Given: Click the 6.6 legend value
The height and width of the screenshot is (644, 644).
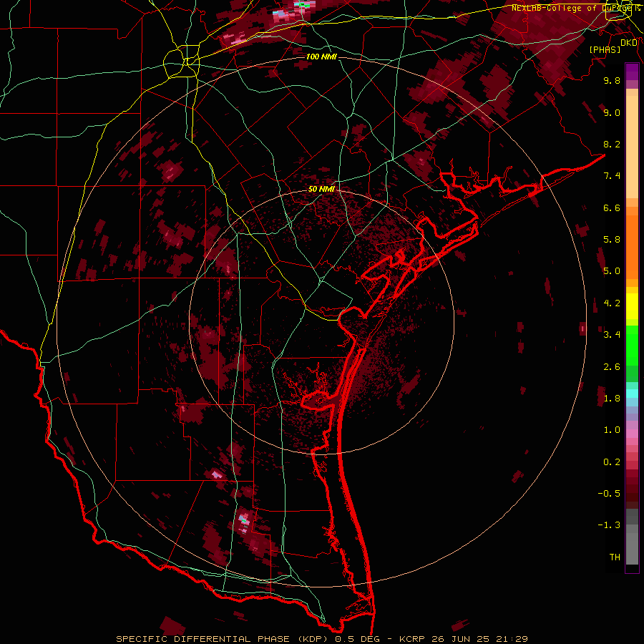Looking at the screenshot, I should pos(612,208).
